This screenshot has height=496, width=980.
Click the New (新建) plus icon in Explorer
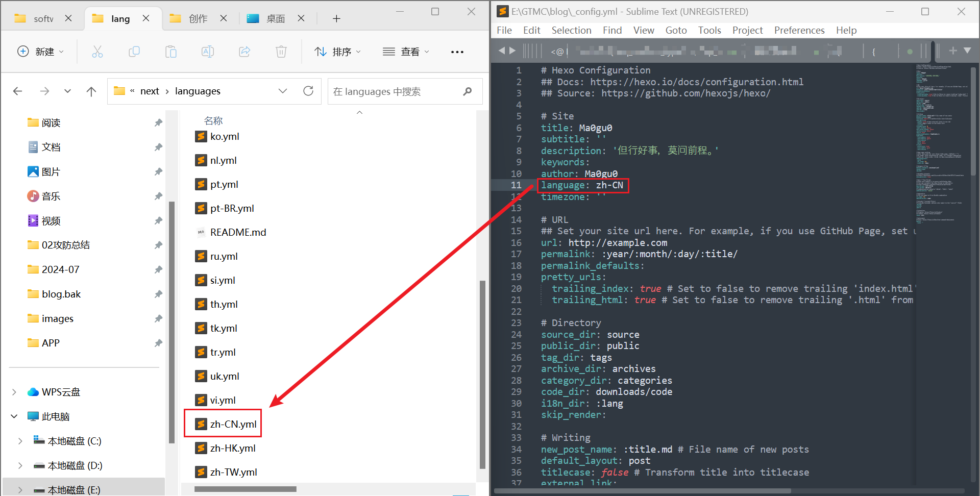(x=23, y=52)
